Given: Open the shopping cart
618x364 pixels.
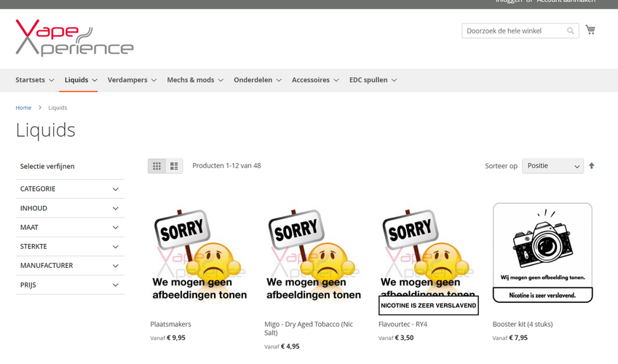Looking at the screenshot, I should pos(590,30).
